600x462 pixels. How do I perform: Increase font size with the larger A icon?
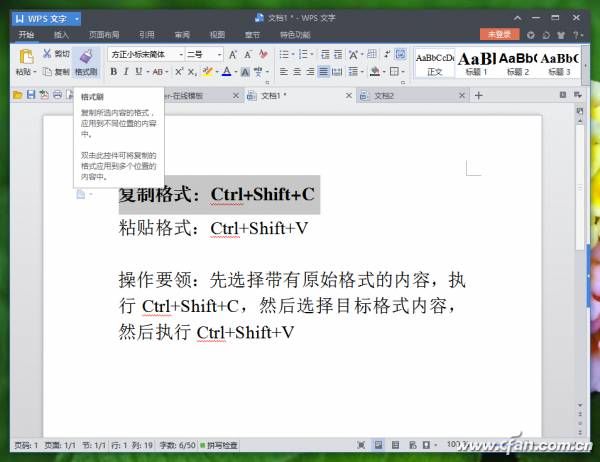click(233, 55)
